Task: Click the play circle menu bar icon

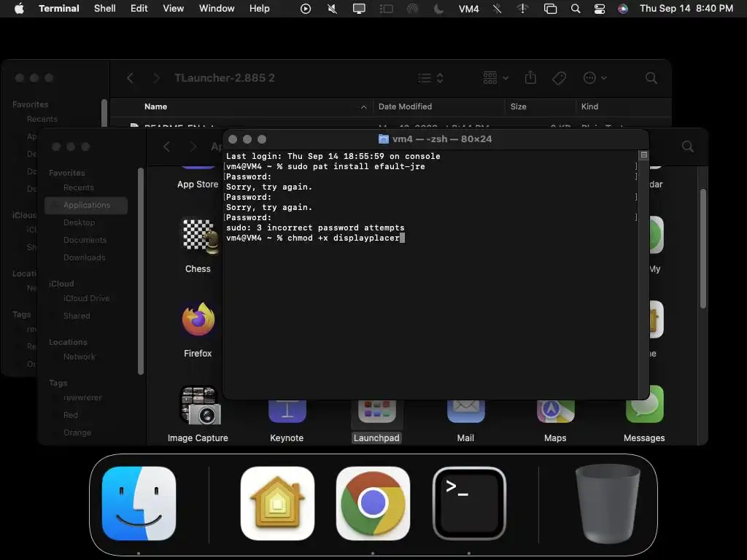Action: point(306,9)
